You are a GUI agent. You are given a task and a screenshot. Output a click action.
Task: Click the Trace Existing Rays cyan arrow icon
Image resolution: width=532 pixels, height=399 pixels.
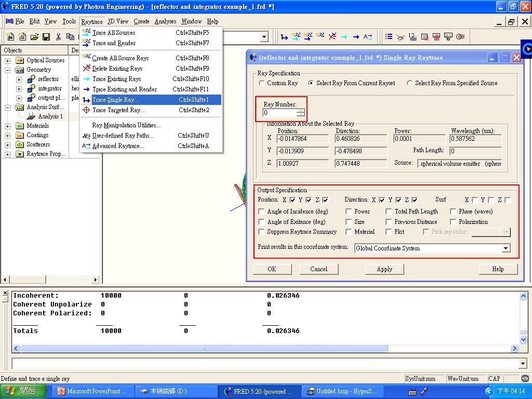(x=344, y=37)
